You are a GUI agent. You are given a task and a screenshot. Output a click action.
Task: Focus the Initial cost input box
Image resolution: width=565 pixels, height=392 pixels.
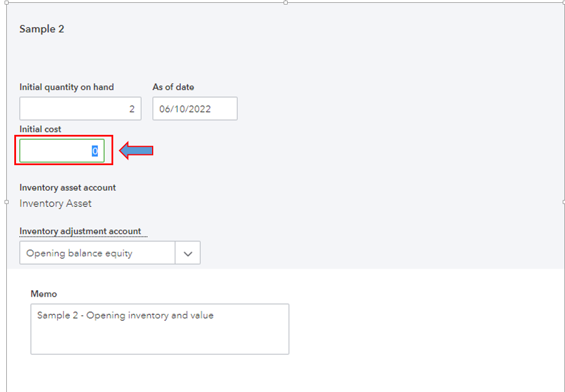62,151
